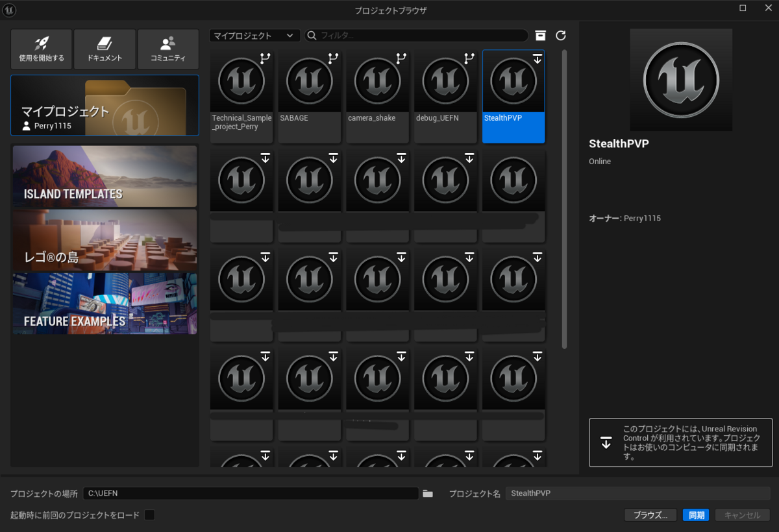The image size is (779, 532).
Task: Maximize the project browser window
Action: pyautogui.click(x=743, y=8)
